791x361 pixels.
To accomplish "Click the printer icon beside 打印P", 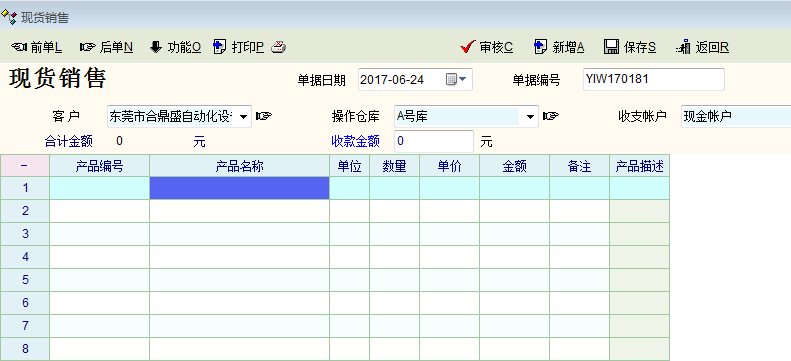I will click(x=278, y=47).
